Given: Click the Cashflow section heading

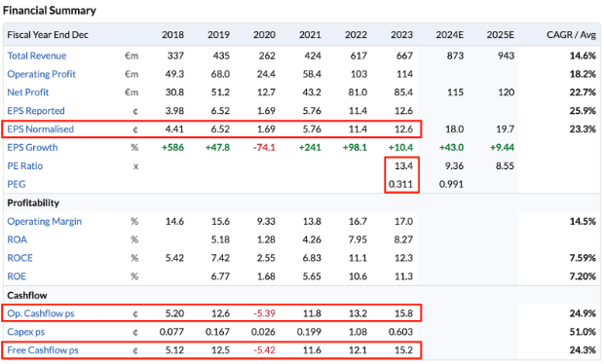Looking at the screenshot, I should [x=27, y=295].
